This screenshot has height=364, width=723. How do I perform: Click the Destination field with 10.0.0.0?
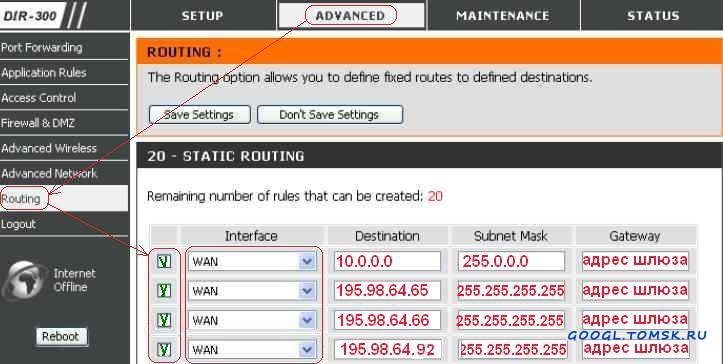point(387,261)
